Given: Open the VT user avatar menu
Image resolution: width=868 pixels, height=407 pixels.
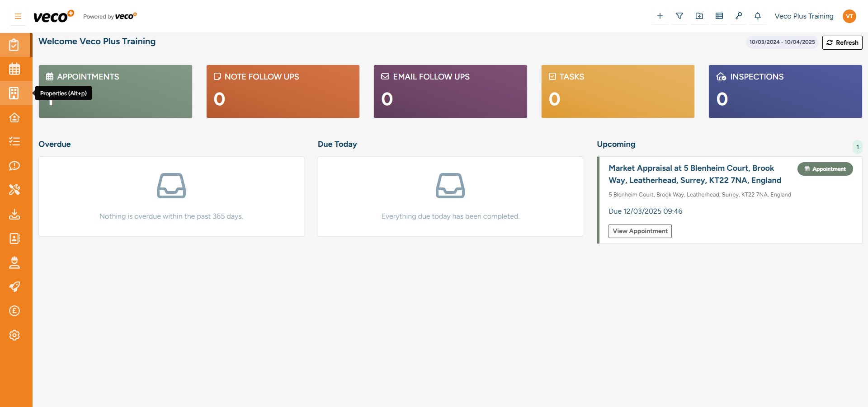Looking at the screenshot, I should click(849, 16).
